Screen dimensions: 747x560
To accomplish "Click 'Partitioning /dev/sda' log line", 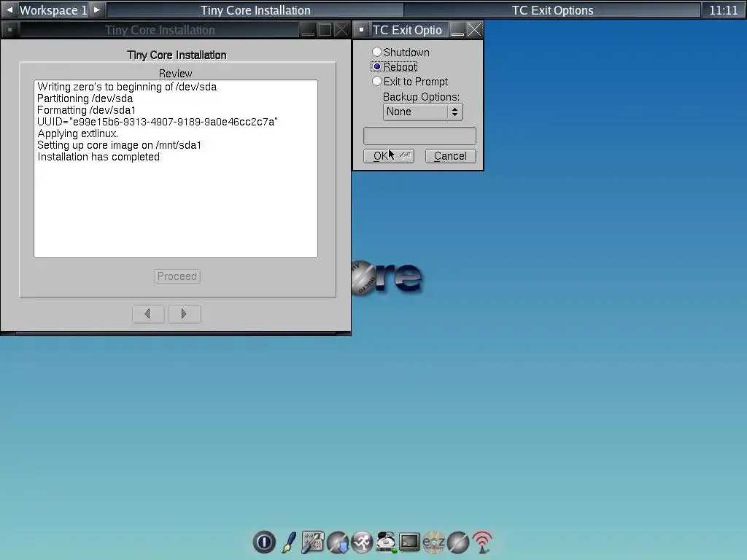I will (x=85, y=98).
